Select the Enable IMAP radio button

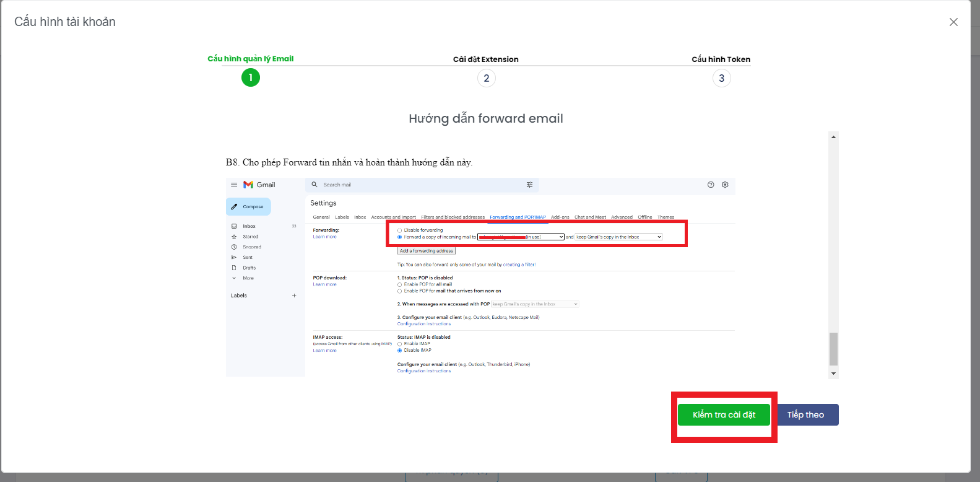click(x=400, y=344)
